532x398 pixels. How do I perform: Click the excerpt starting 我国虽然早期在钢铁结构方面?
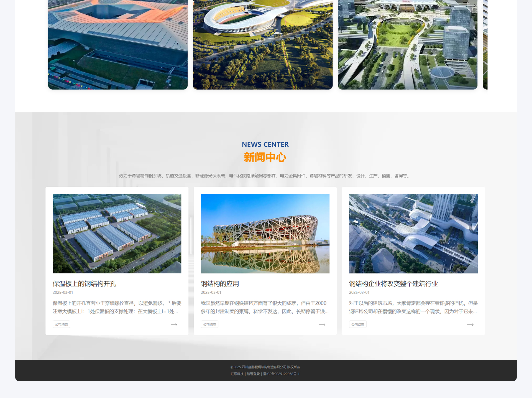tap(265, 307)
